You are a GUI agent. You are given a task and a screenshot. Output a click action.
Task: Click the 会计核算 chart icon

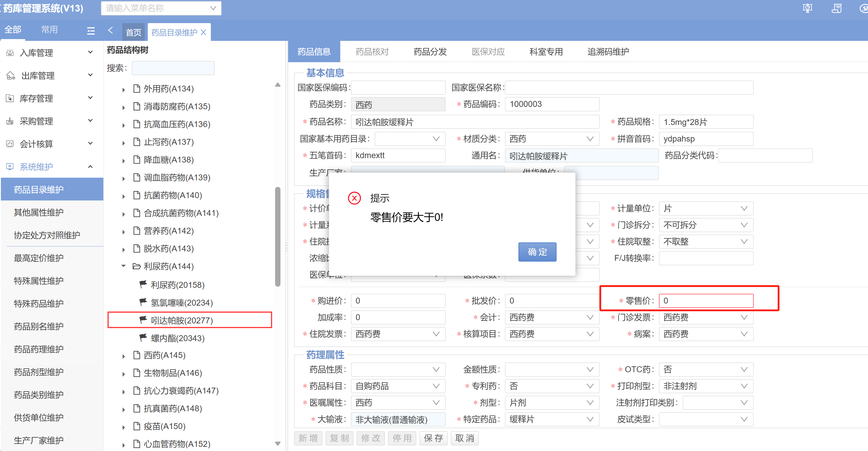(10, 144)
